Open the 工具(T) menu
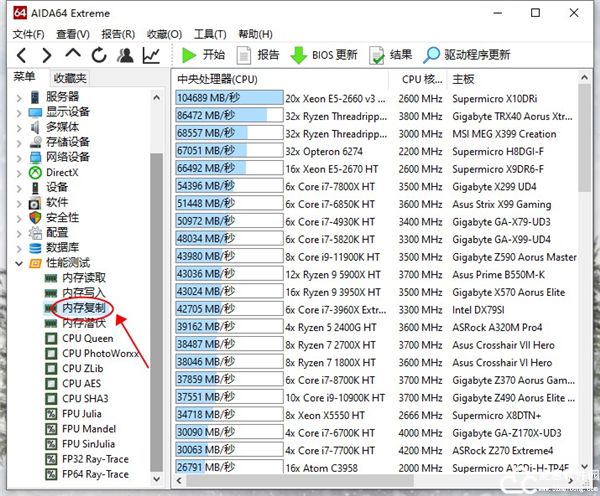The width and height of the screenshot is (600, 496). tap(210, 34)
